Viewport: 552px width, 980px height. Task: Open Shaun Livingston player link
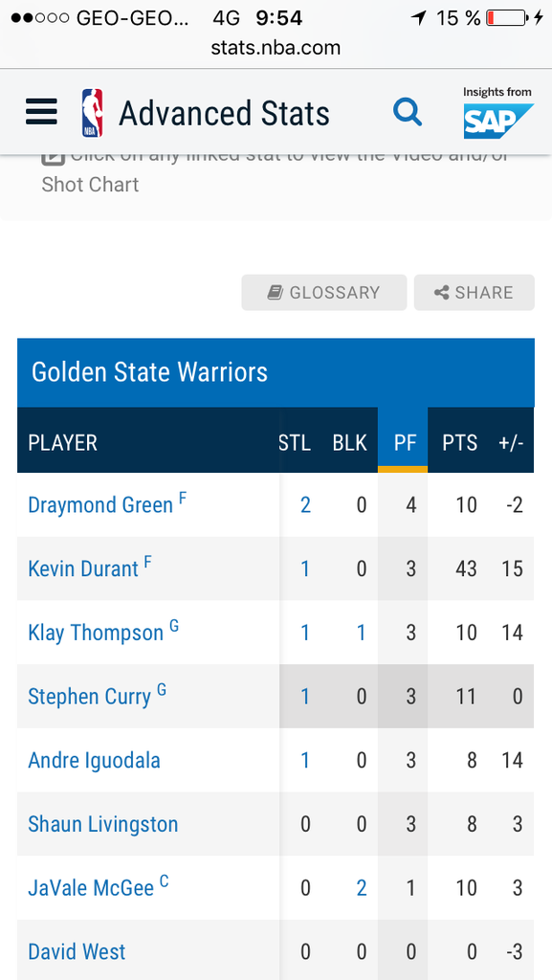pyautogui.click(x=103, y=824)
